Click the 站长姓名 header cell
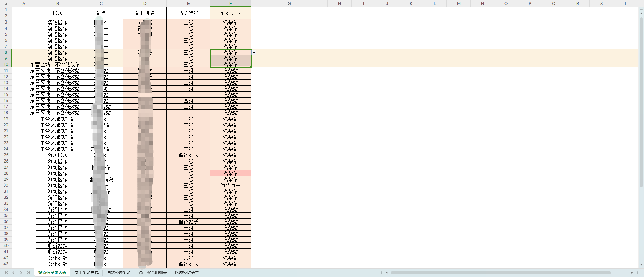The height and width of the screenshot is (277, 644). (x=145, y=13)
